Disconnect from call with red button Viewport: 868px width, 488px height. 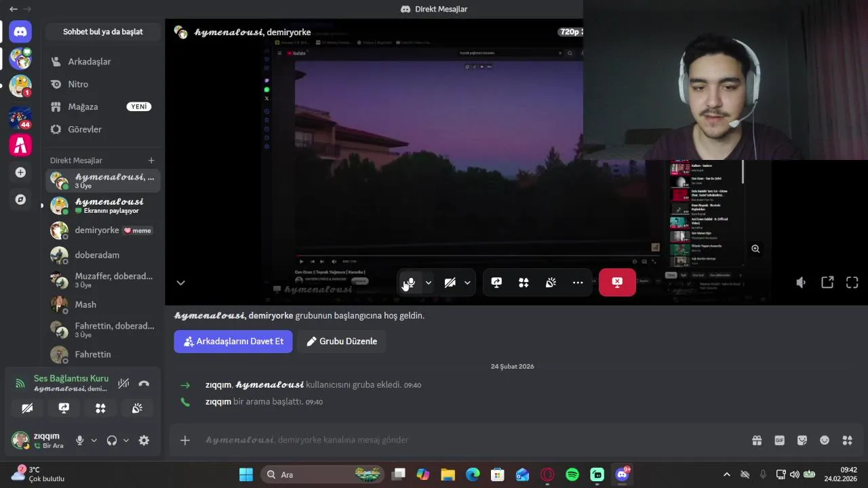point(617,283)
